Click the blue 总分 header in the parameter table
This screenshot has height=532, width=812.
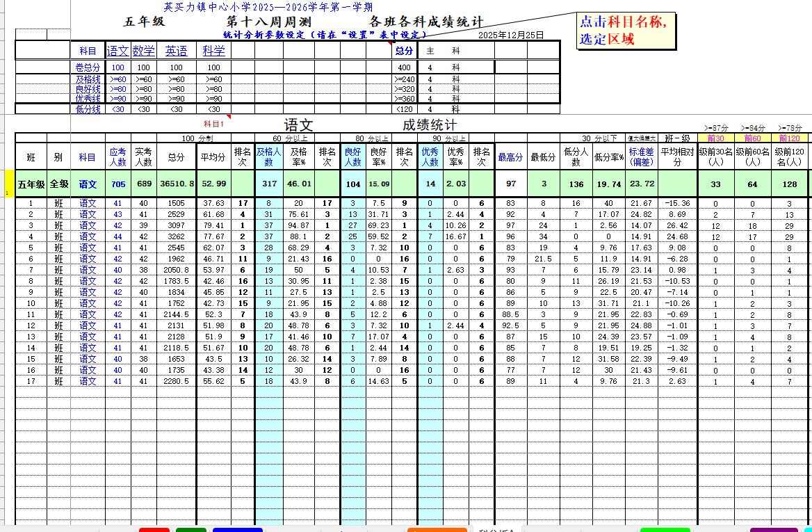point(404,51)
